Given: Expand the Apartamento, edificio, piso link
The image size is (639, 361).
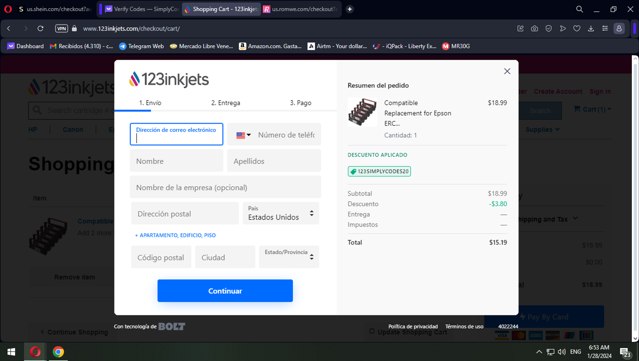Looking at the screenshot, I should tap(176, 235).
